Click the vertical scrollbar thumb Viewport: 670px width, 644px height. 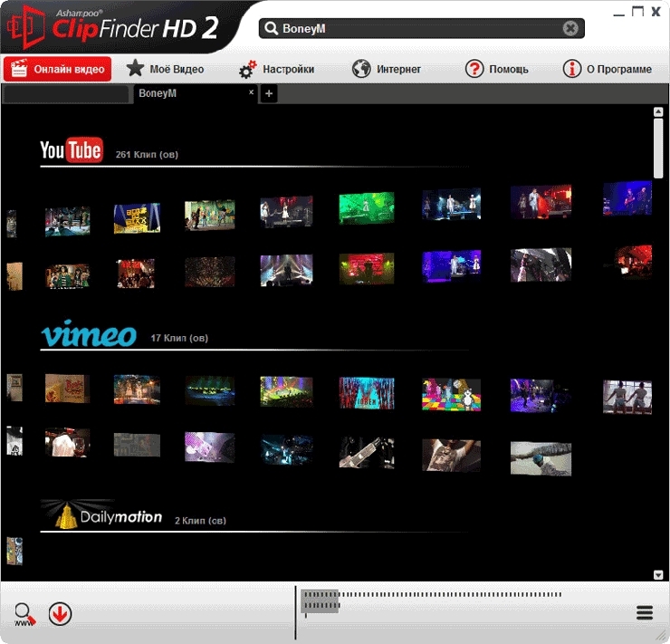tap(658, 149)
